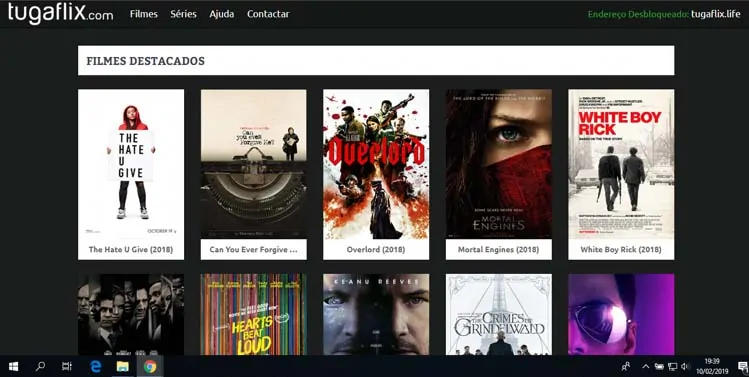Click the battery tray icon
The image size is (749, 377).
click(x=659, y=366)
